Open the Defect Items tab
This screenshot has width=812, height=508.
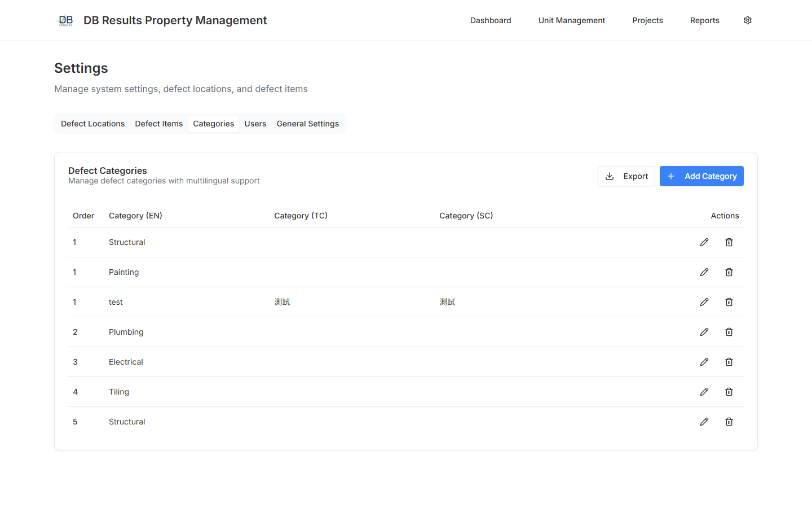pos(159,124)
